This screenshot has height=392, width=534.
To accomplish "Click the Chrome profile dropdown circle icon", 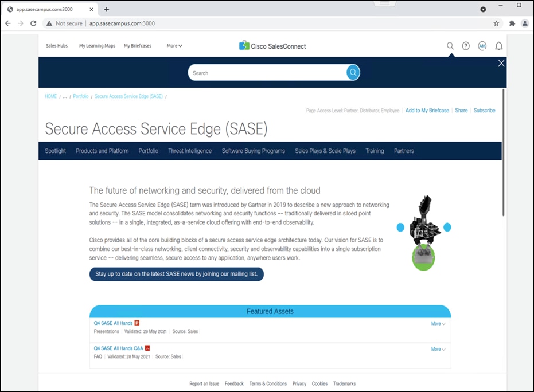I will 483,10.
